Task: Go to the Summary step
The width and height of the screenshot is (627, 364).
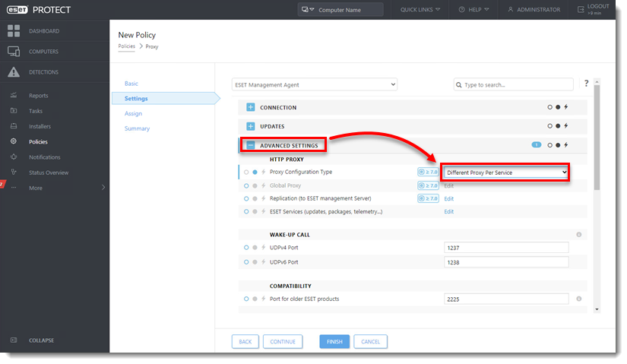Action: 137,128
